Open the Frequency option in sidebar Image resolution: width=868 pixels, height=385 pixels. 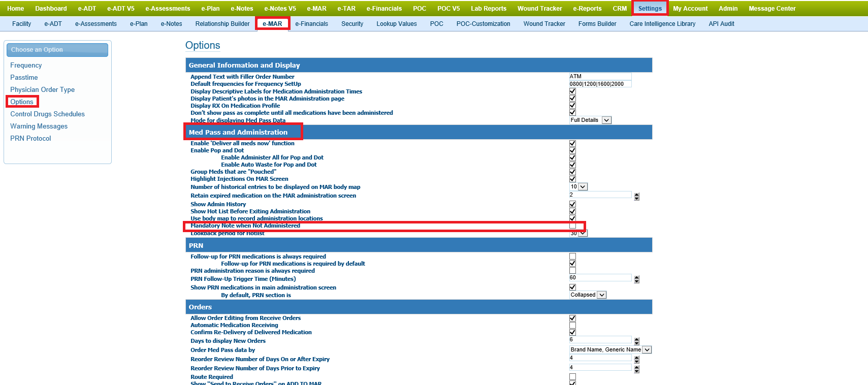(x=26, y=66)
